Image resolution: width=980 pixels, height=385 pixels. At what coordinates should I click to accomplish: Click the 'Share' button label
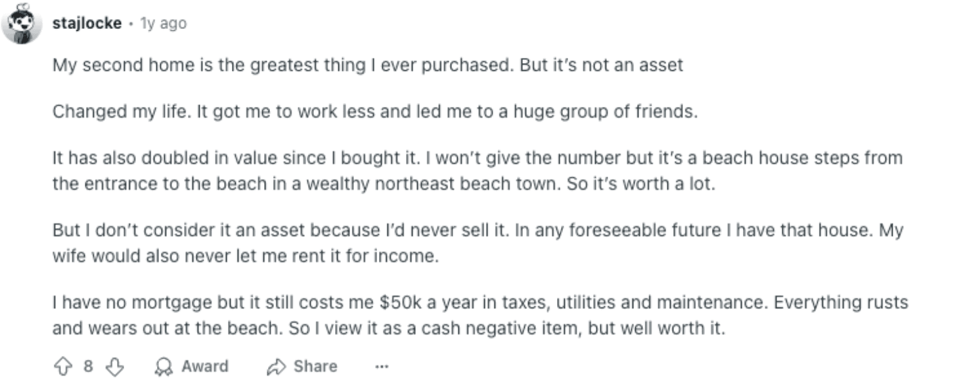pos(315,367)
